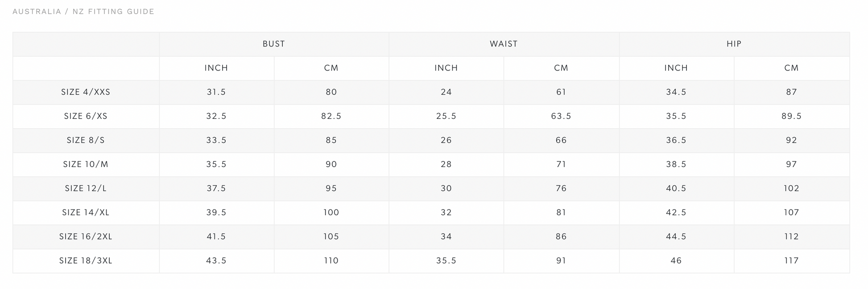Select the SIZE 12/L row label

point(86,188)
